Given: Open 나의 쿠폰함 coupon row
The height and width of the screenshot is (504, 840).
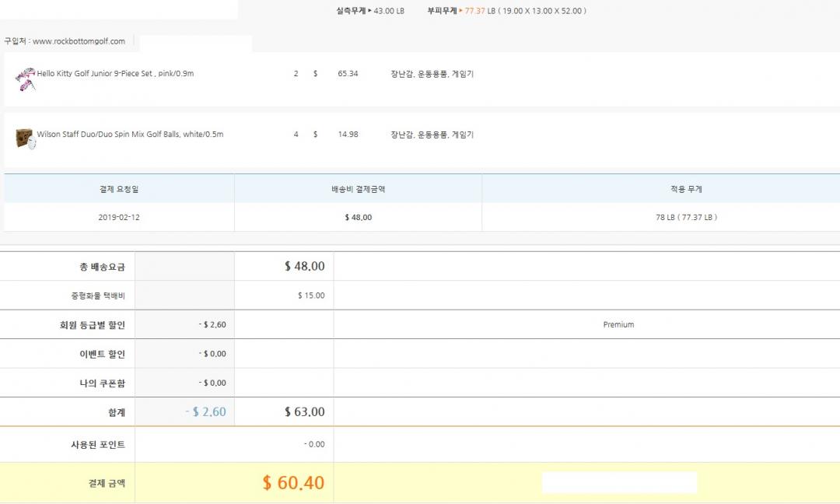Looking at the screenshot, I should click(x=103, y=383).
